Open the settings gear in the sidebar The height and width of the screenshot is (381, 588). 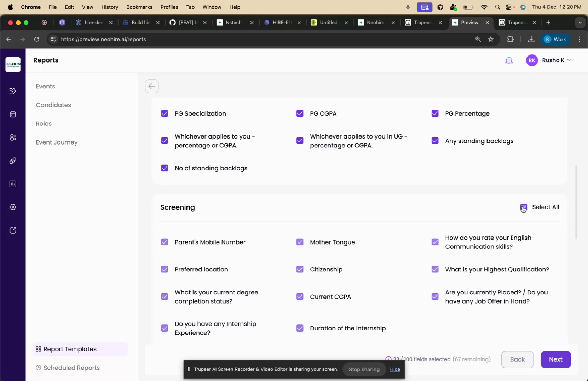pos(13,207)
